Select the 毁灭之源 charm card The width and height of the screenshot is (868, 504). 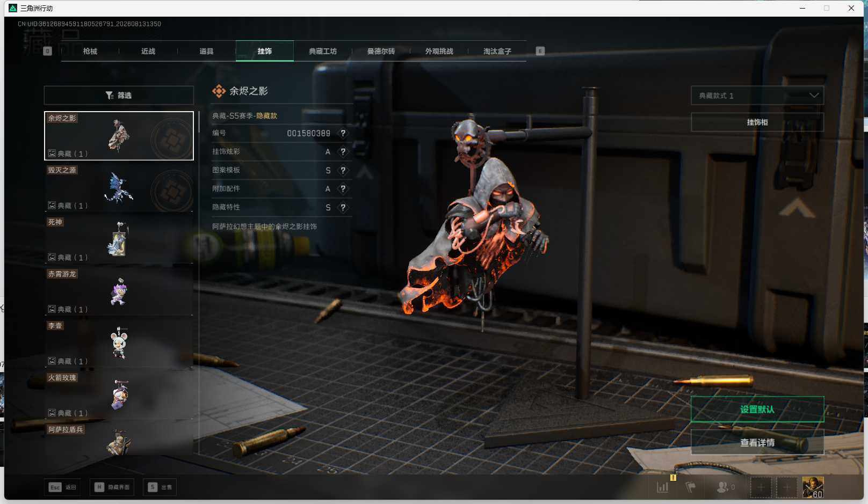click(119, 187)
